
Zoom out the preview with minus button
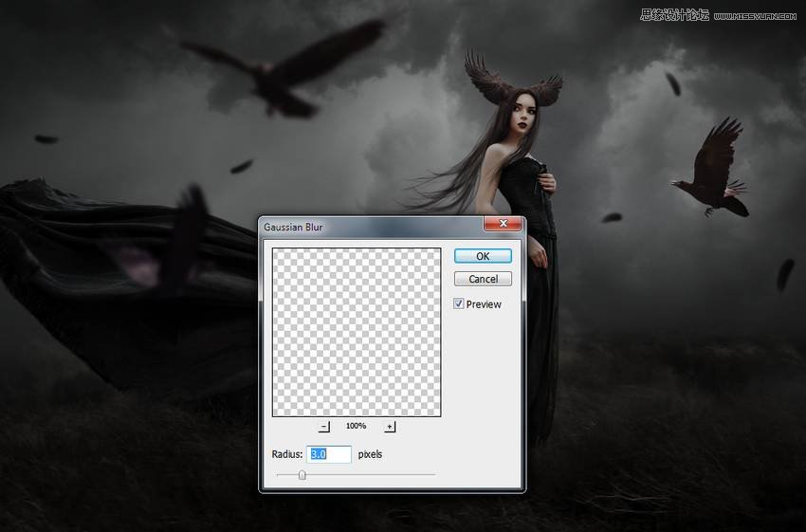(324, 428)
